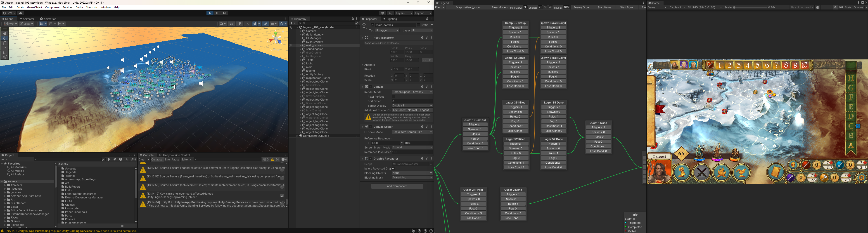Select the Rect tool in Scene toolbar

click(5, 52)
